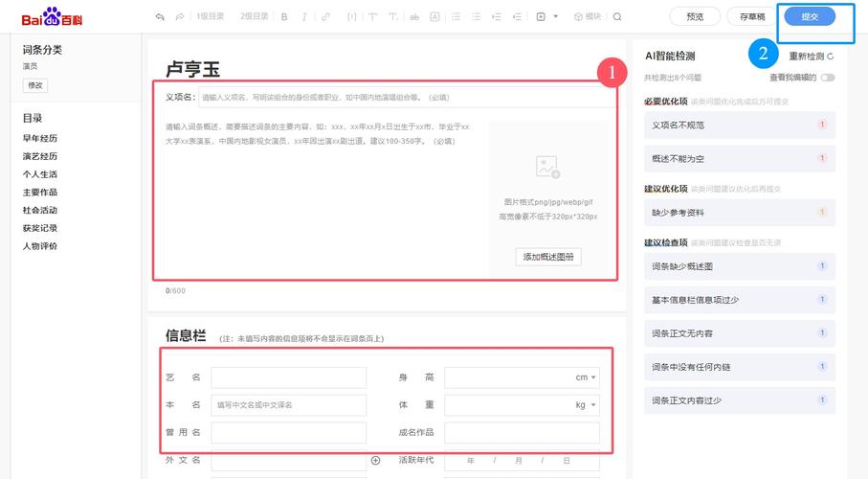Image resolution: width=868 pixels, height=479 pixels.
Task: Click the 艺名 input field
Action: pos(288,377)
